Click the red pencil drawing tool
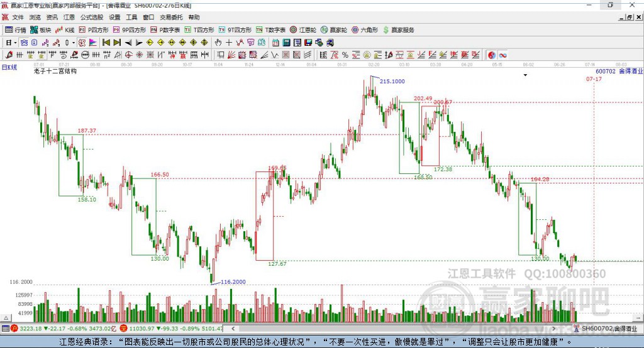This screenshot has height=348, width=644. coord(9,55)
